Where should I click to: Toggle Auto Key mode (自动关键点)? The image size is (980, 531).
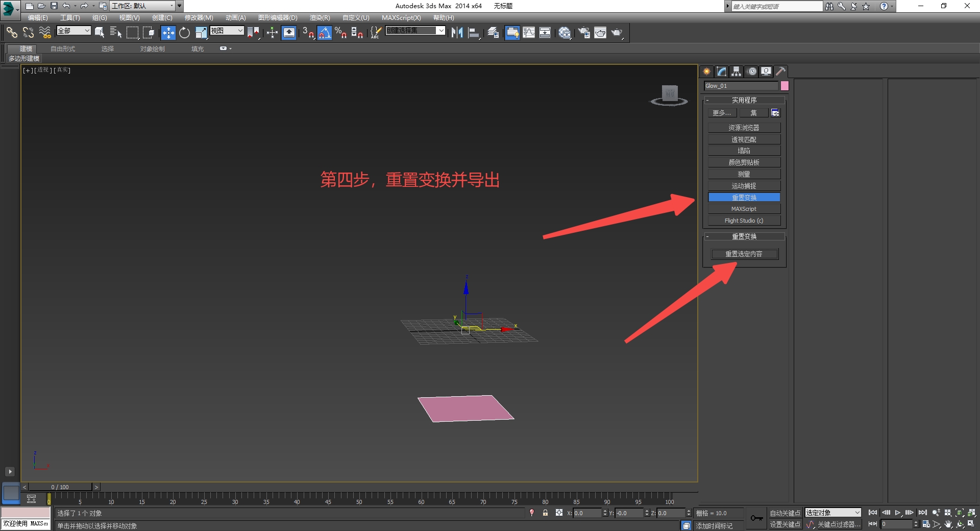coord(785,513)
